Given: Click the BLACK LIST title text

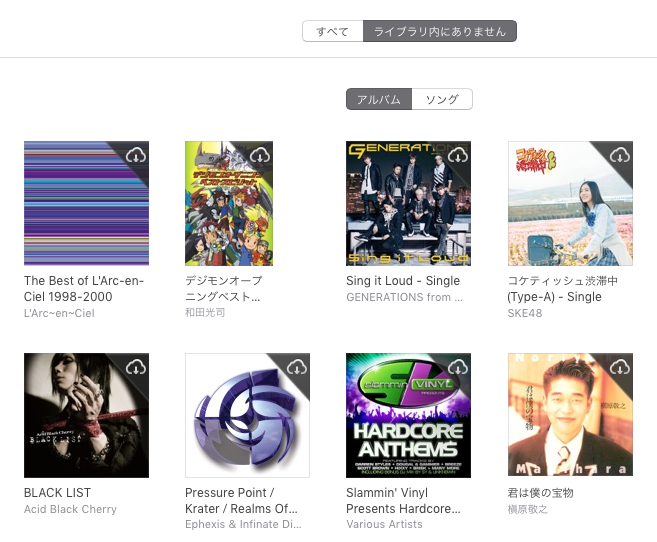Looking at the screenshot, I should click(57, 493).
